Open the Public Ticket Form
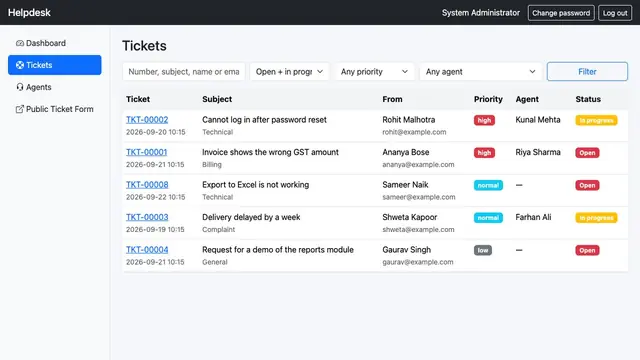Screen dimensions: 640x360 pyautogui.click(x=55, y=109)
